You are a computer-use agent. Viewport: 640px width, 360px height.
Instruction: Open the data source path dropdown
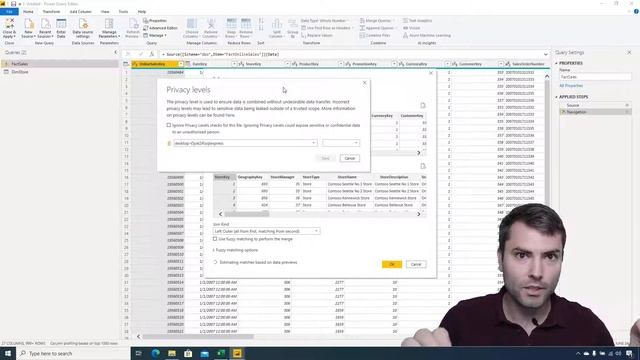click(x=245, y=143)
